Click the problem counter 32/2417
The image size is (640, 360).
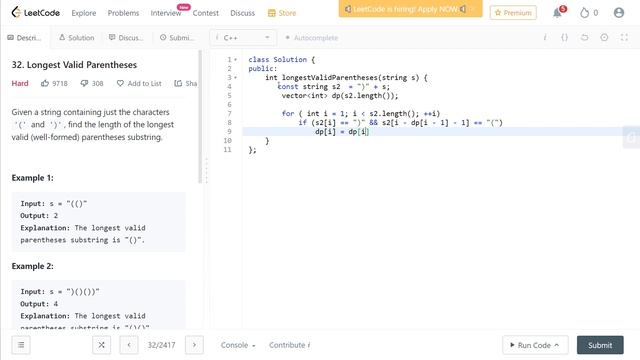click(x=161, y=345)
